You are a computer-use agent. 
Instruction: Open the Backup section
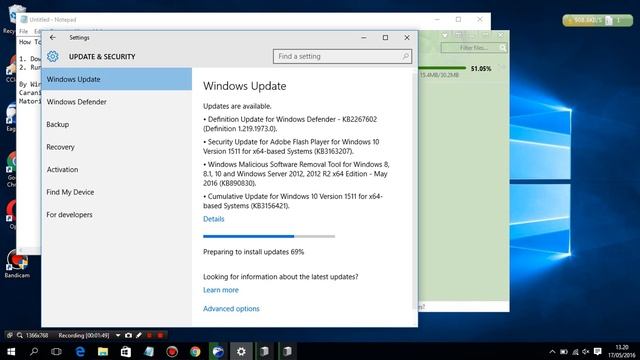click(x=117, y=124)
